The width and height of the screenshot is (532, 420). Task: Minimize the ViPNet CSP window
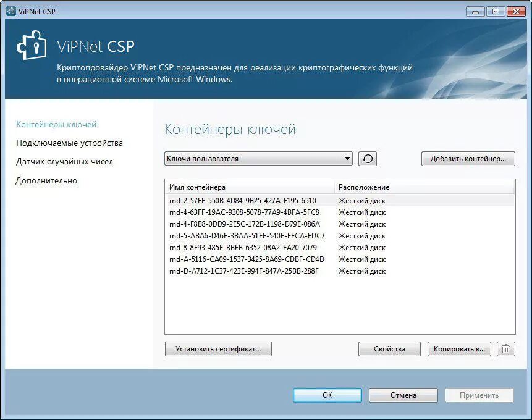tap(475, 12)
